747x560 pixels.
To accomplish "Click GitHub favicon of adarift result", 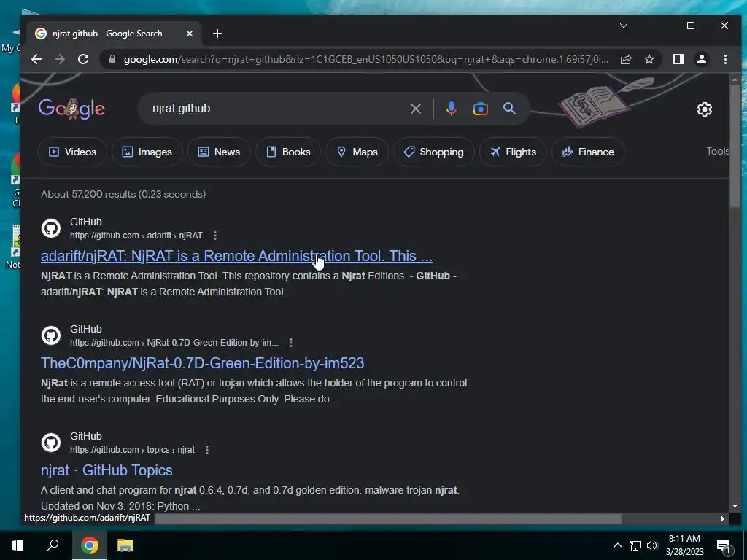I will [51, 228].
